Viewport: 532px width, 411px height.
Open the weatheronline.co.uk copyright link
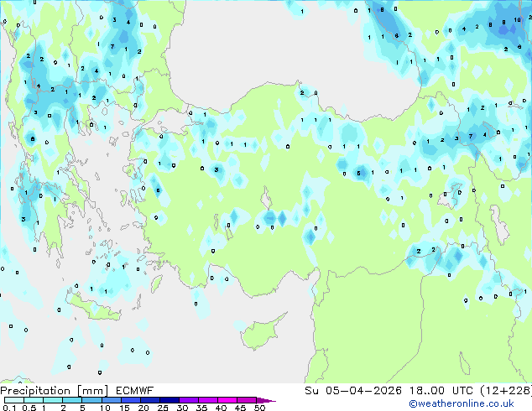point(462,403)
